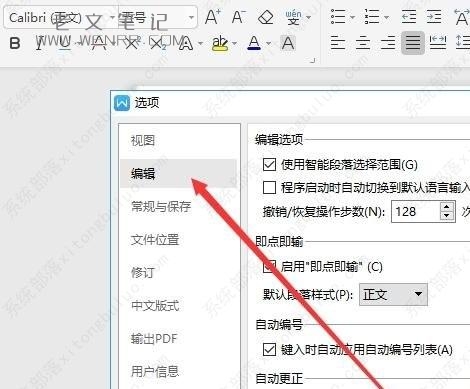Viewport: 470px width, 389px height.
Task: Select justify alignment icon
Action: (413, 43)
